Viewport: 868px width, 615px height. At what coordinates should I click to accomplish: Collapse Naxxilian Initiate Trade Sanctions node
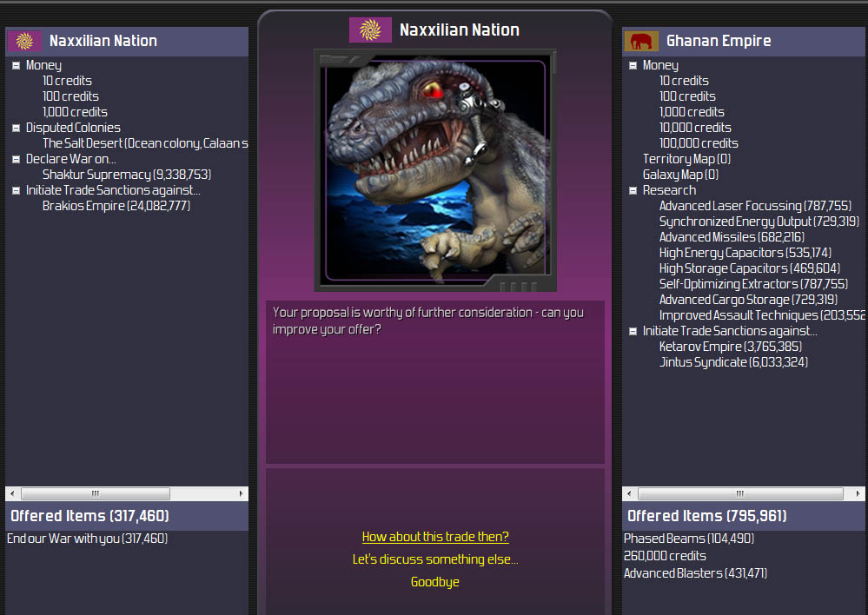(x=16, y=190)
